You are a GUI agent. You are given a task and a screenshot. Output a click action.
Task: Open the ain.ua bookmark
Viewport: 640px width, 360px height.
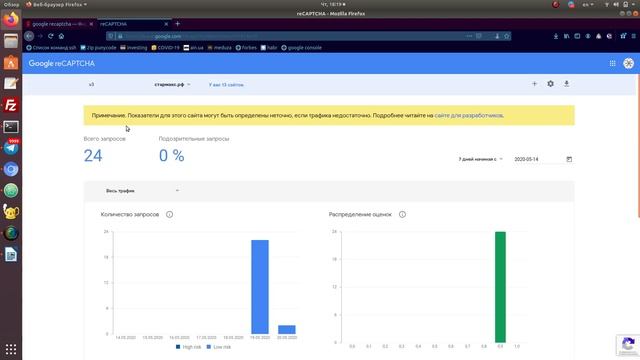(x=193, y=48)
